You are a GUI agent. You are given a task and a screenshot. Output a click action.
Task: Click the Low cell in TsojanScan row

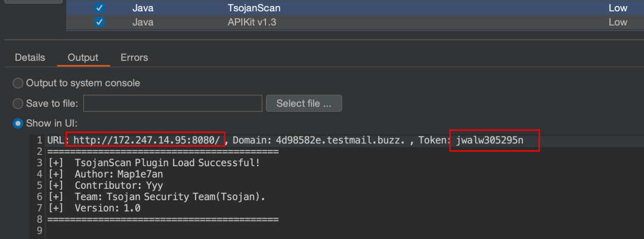coord(618,8)
